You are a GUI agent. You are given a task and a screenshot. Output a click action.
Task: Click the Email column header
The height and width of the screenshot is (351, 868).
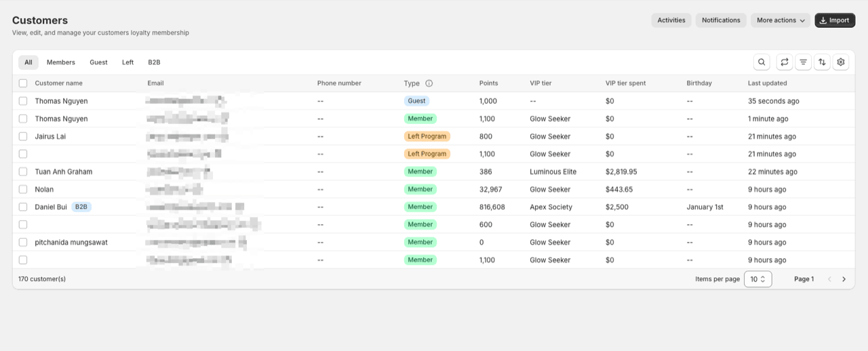click(x=156, y=83)
